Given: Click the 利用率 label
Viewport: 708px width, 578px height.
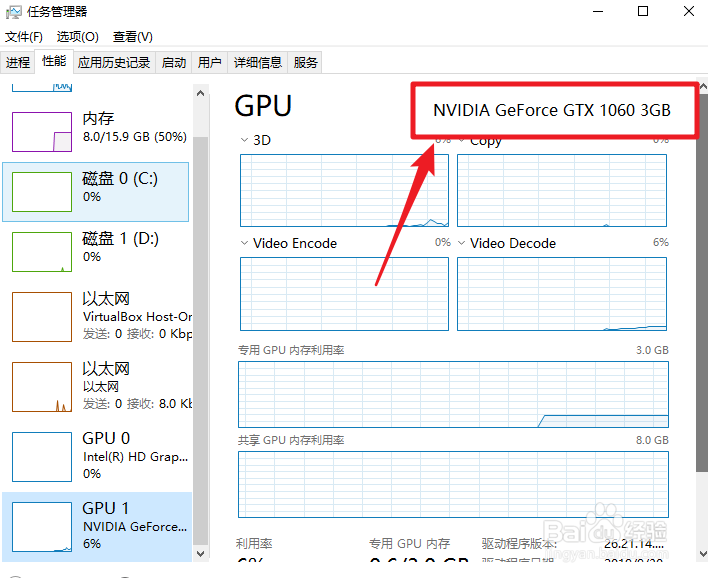Looking at the screenshot, I should click(254, 543).
